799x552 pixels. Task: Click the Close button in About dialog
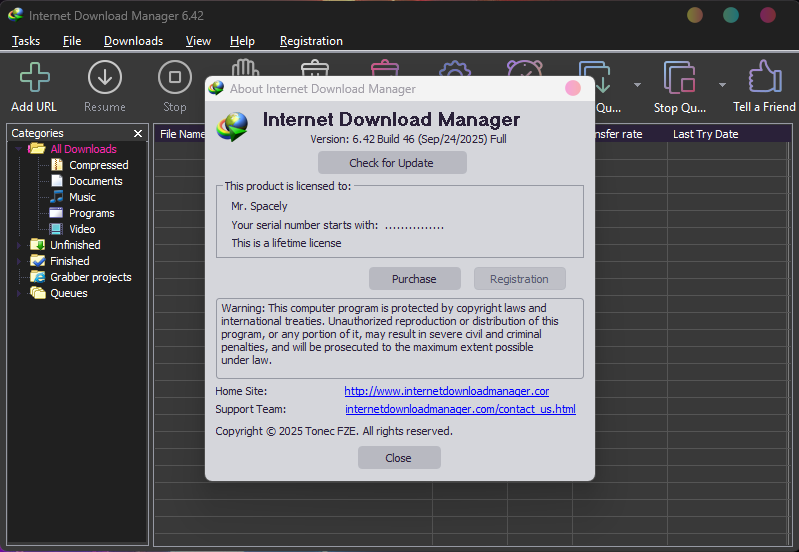pos(399,458)
